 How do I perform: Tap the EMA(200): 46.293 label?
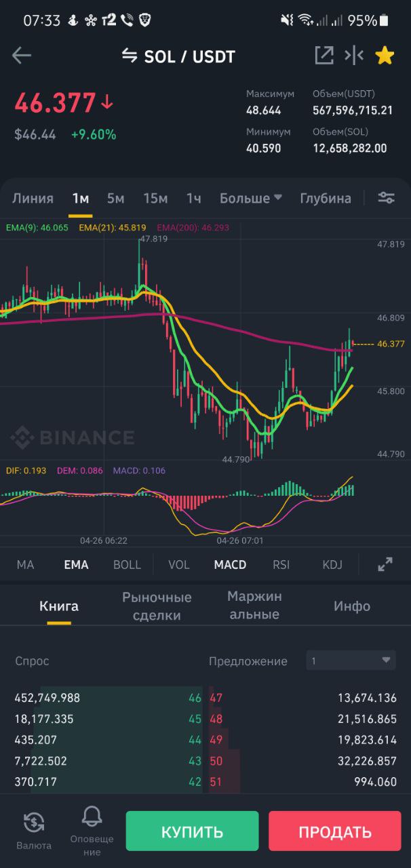pos(193,228)
